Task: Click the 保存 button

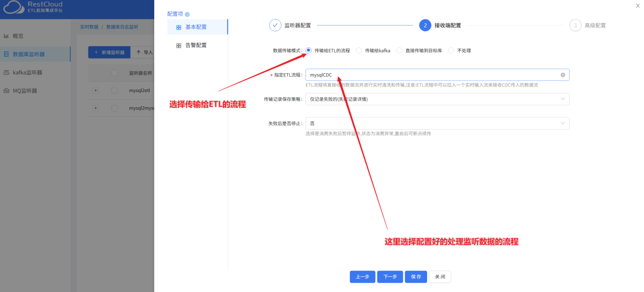Action: click(x=416, y=277)
